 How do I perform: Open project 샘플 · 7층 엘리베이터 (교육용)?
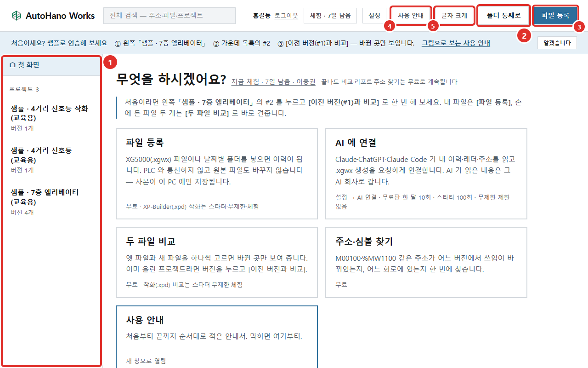pos(51,202)
